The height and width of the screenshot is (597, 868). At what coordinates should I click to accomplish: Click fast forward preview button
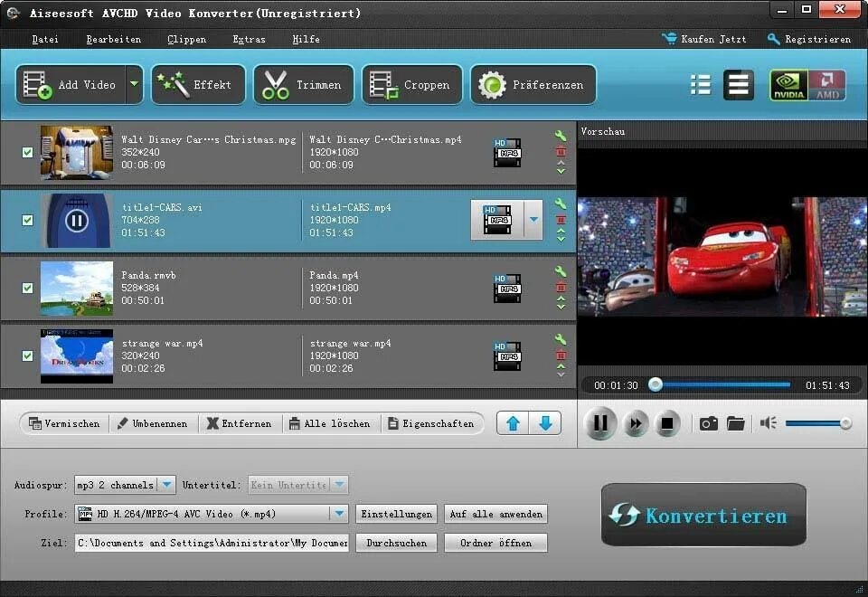[x=636, y=423]
